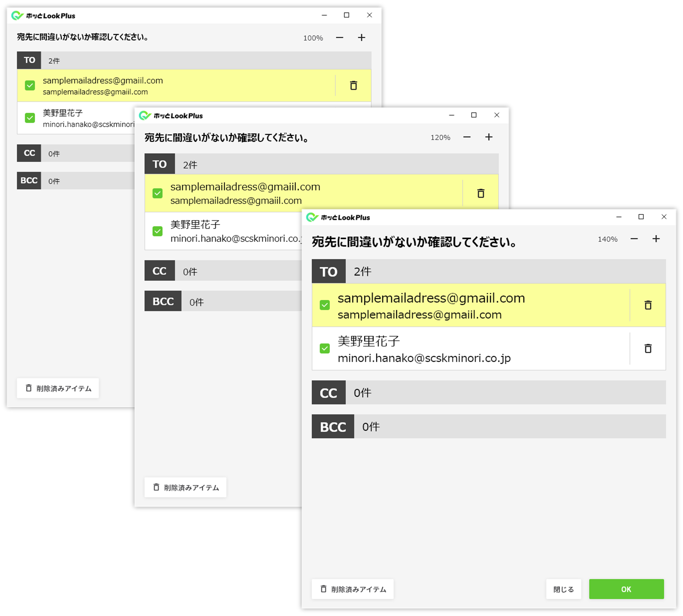Zoom in using plus in 140% window
The width and height of the screenshot is (683, 616).
[x=656, y=239]
